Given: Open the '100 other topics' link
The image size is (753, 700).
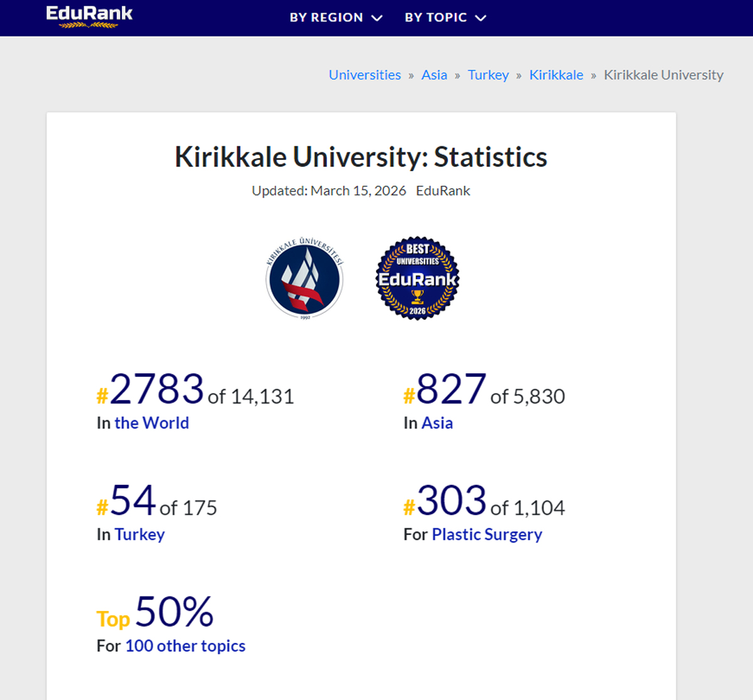Looking at the screenshot, I should coord(185,645).
